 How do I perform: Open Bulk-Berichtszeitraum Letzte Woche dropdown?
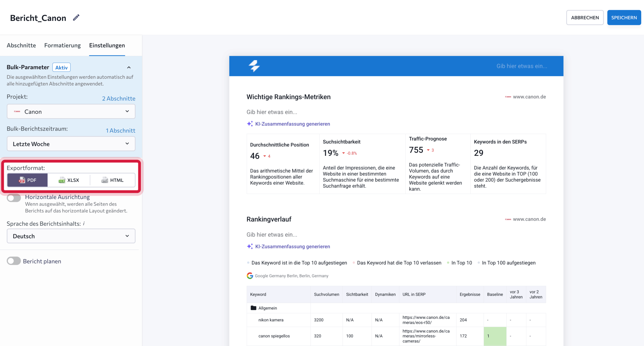71,144
